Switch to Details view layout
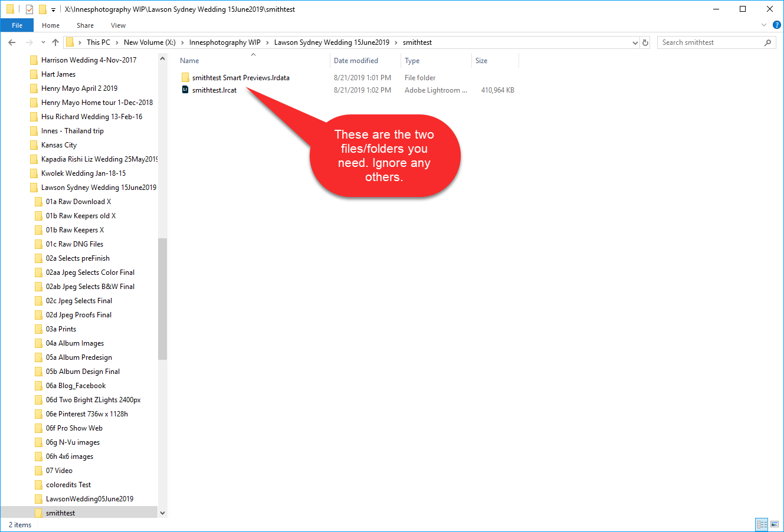 (x=762, y=524)
